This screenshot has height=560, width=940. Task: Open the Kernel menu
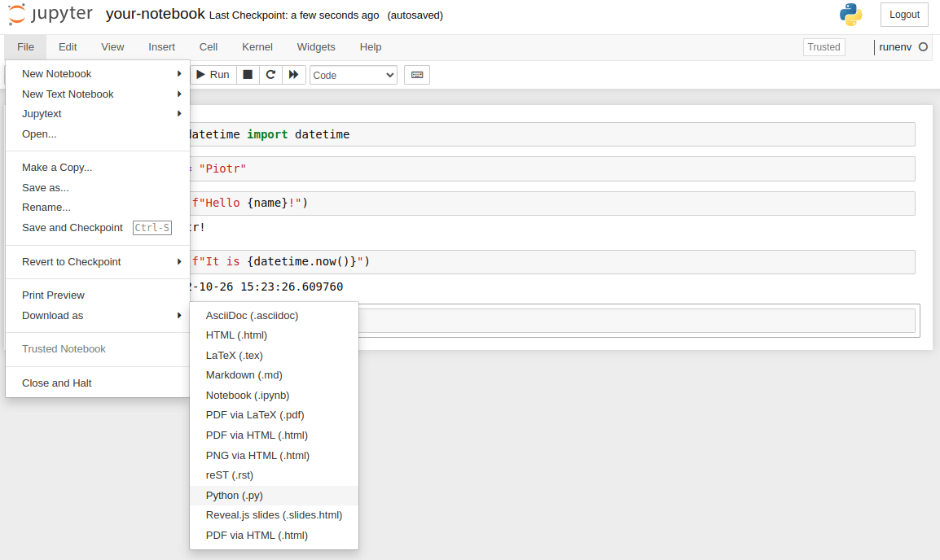pos(257,46)
